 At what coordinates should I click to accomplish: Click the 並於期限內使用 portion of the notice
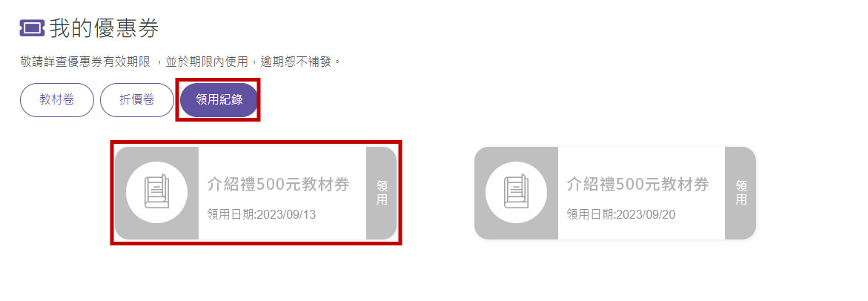[x=207, y=62]
